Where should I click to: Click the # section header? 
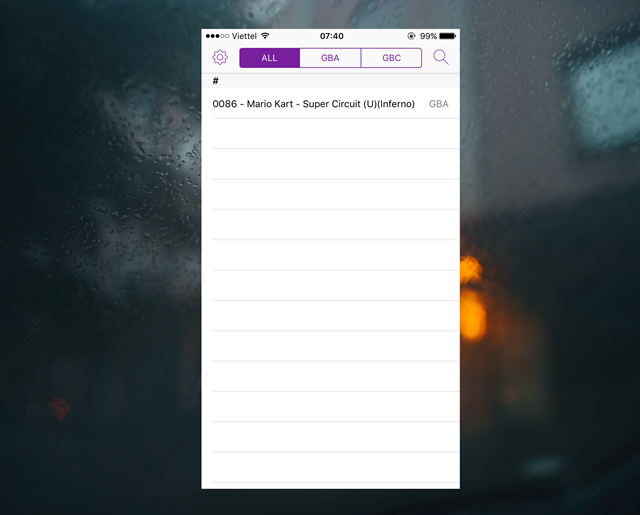(216, 81)
